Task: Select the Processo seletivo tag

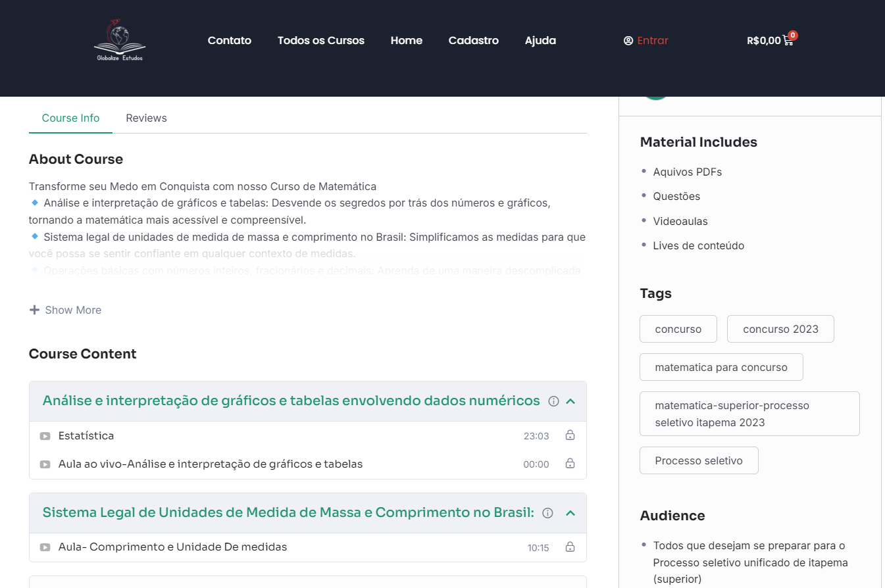Action: (x=699, y=460)
